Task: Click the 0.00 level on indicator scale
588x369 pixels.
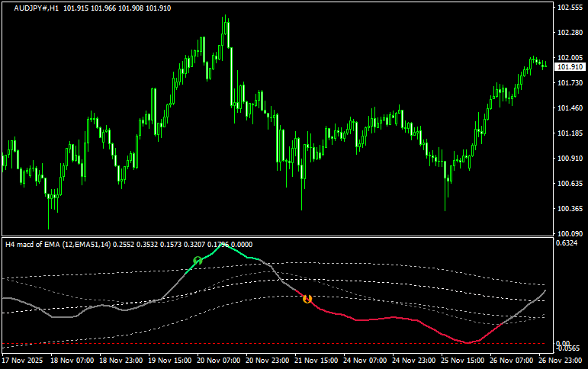Action: tap(563, 344)
